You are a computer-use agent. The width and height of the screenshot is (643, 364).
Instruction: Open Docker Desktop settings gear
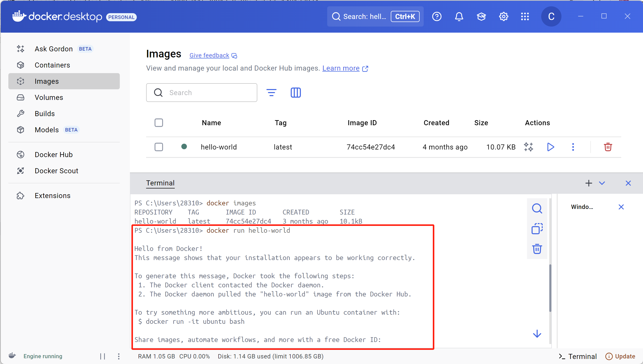click(503, 17)
